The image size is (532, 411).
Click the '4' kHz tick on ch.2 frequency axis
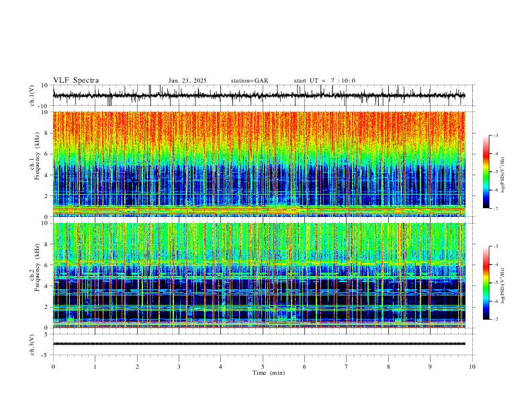point(46,286)
